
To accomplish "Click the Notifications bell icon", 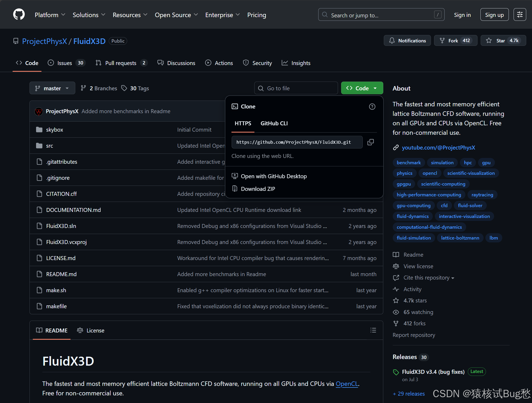I will (392, 41).
